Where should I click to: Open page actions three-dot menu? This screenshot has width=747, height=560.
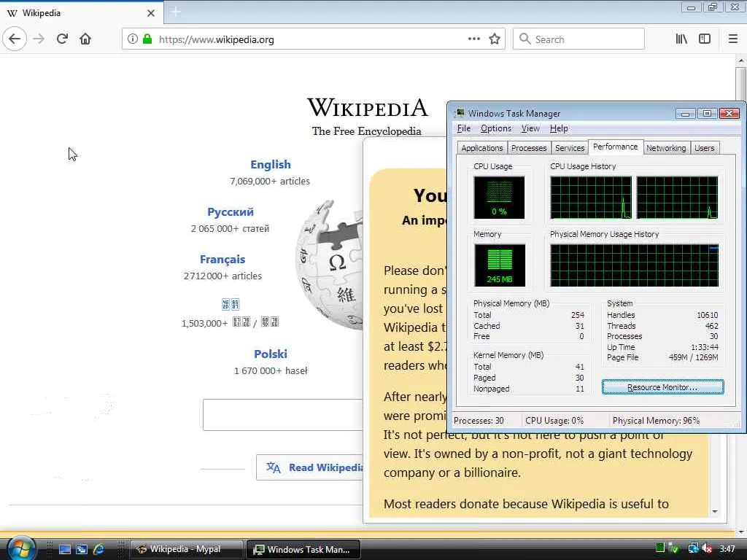tap(474, 39)
